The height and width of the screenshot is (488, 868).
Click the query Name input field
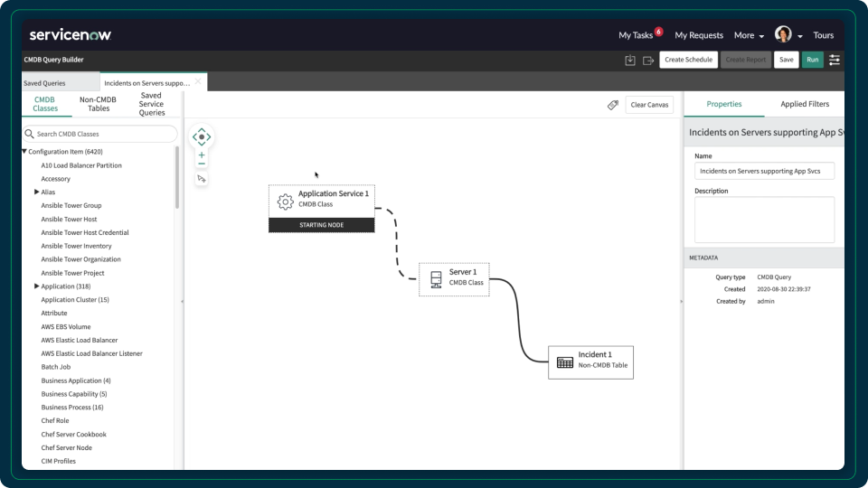pyautogui.click(x=764, y=171)
